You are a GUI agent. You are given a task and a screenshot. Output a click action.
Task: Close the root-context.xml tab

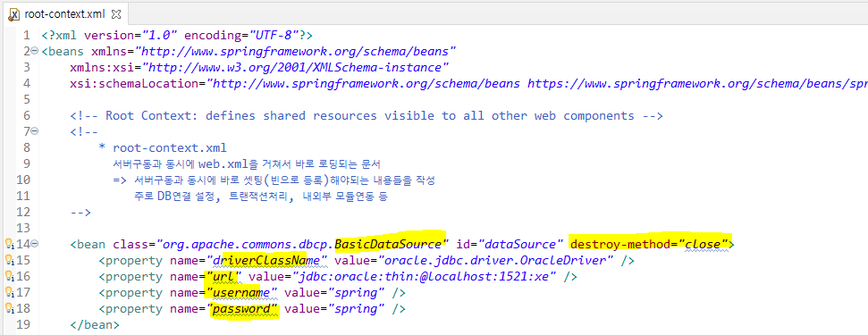(x=115, y=13)
